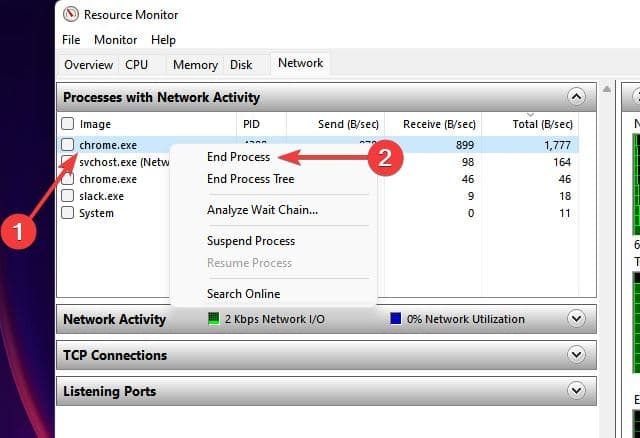Check the svchost.exe process checkbox
This screenshot has width=640, height=438.
(67, 162)
